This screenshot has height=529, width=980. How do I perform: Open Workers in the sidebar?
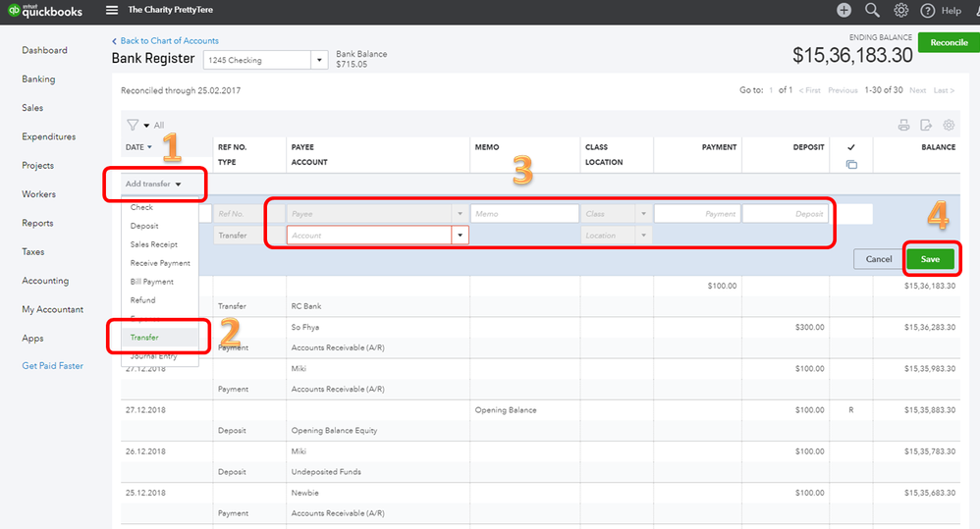pyautogui.click(x=38, y=194)
